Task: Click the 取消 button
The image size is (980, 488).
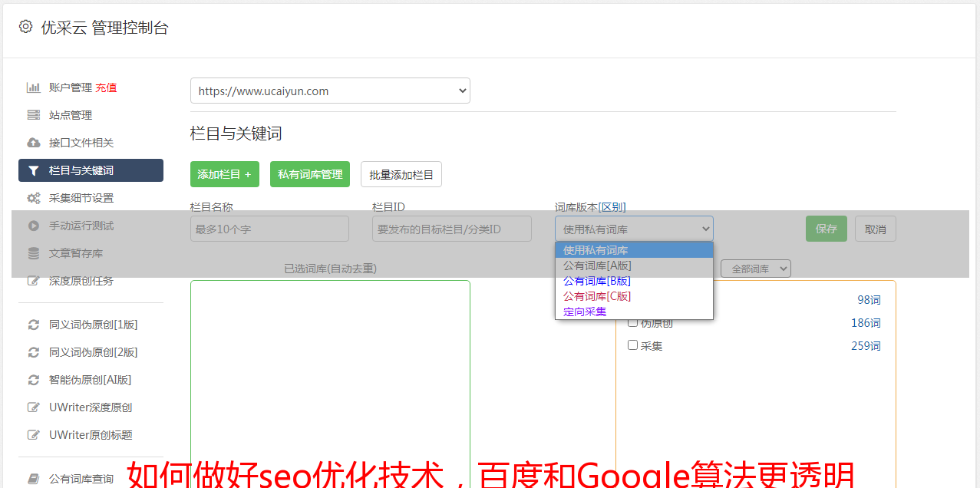Action: [876, 229]
